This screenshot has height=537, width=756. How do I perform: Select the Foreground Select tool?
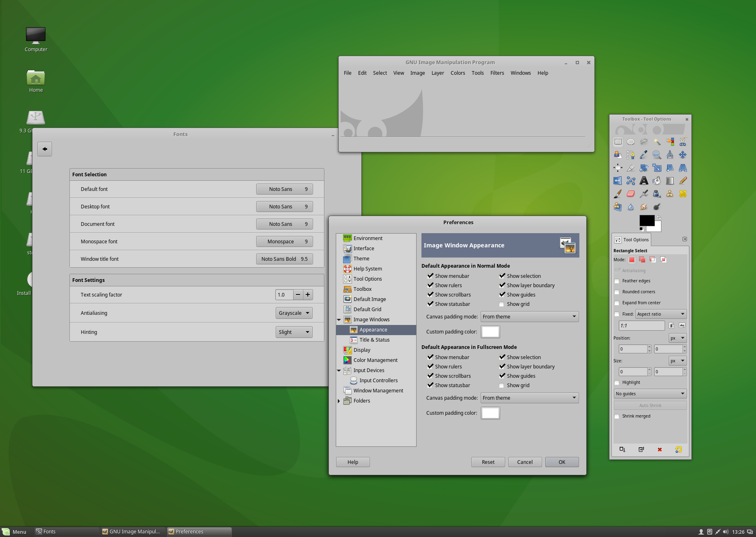click(x=618, y=155)
